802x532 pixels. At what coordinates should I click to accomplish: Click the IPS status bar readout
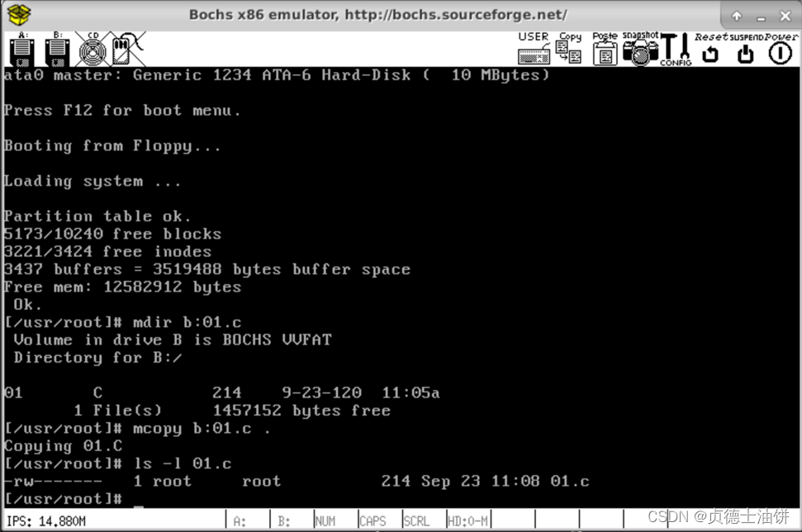[46, 521]
